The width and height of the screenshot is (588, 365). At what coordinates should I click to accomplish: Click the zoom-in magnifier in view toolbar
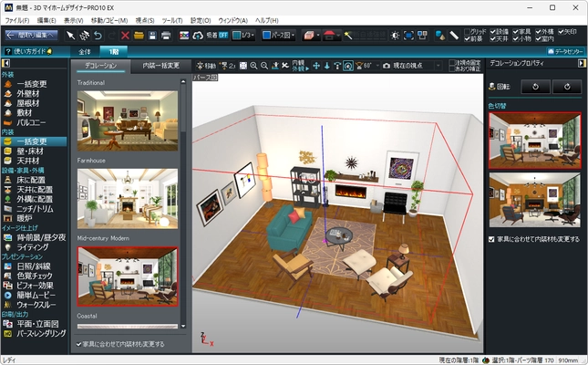(253, 67)
